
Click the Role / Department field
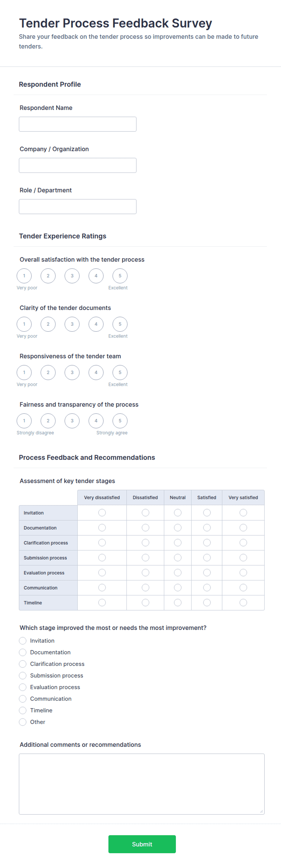click(x=77, y=206)
